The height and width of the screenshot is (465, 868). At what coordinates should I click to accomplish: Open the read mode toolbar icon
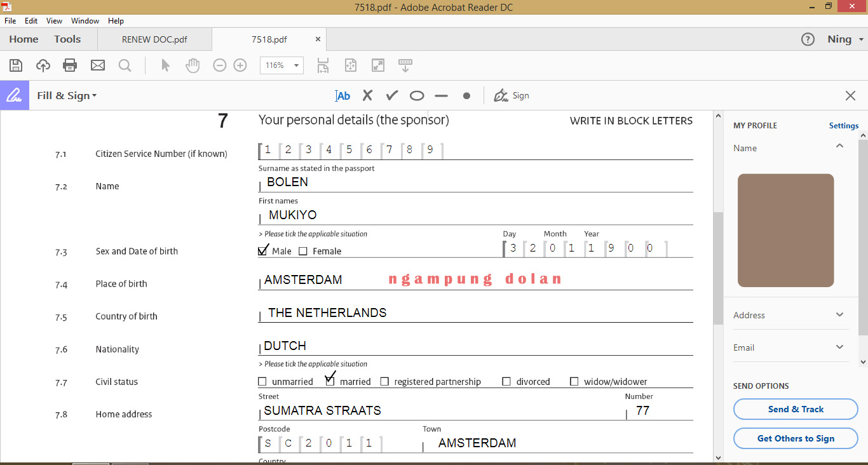405,65
